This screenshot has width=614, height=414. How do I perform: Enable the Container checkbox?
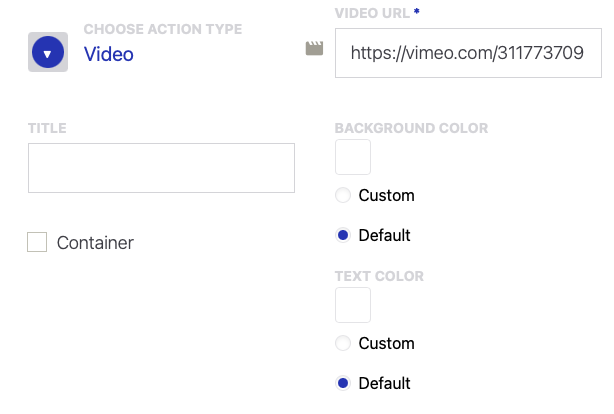point(37,242)
